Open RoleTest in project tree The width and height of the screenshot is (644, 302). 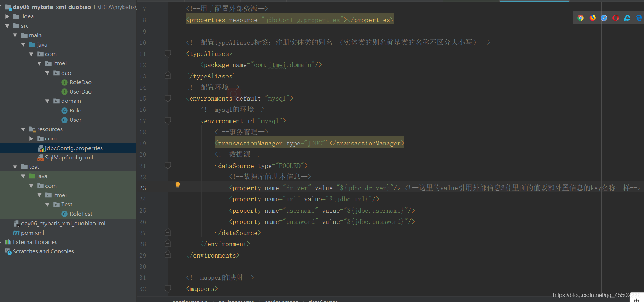pyautogui.click(x=81, y=214)
